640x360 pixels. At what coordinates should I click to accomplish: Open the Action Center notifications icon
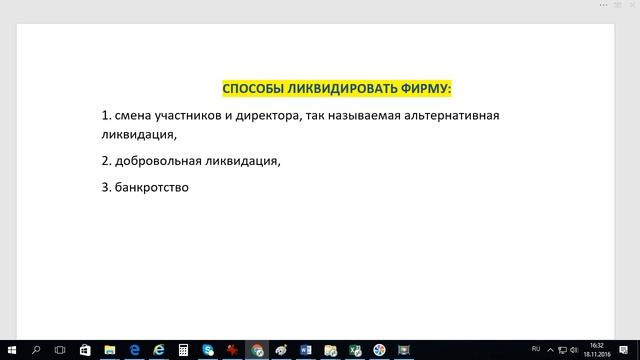point(623,350)
